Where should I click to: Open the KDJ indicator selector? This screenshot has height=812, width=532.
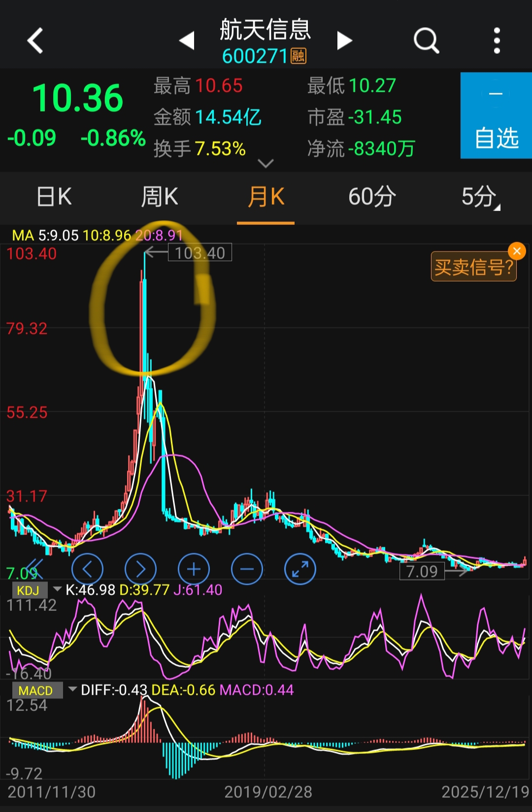(x=36, y=590)
